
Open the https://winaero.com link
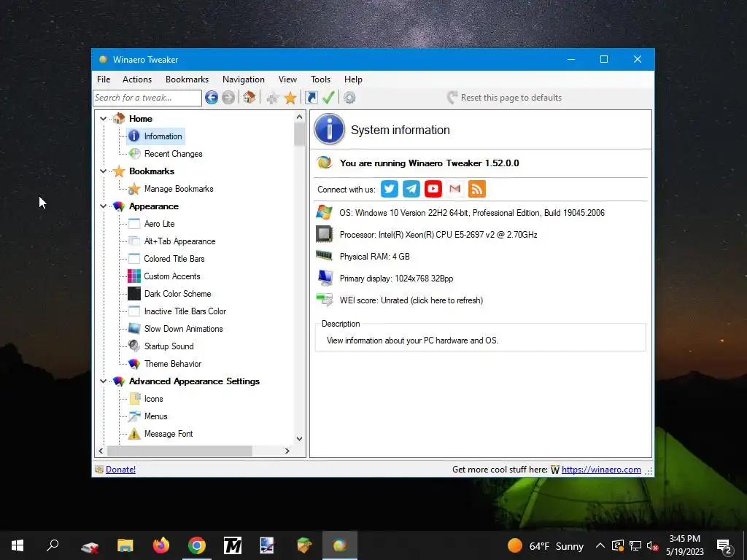coord(601,470)
